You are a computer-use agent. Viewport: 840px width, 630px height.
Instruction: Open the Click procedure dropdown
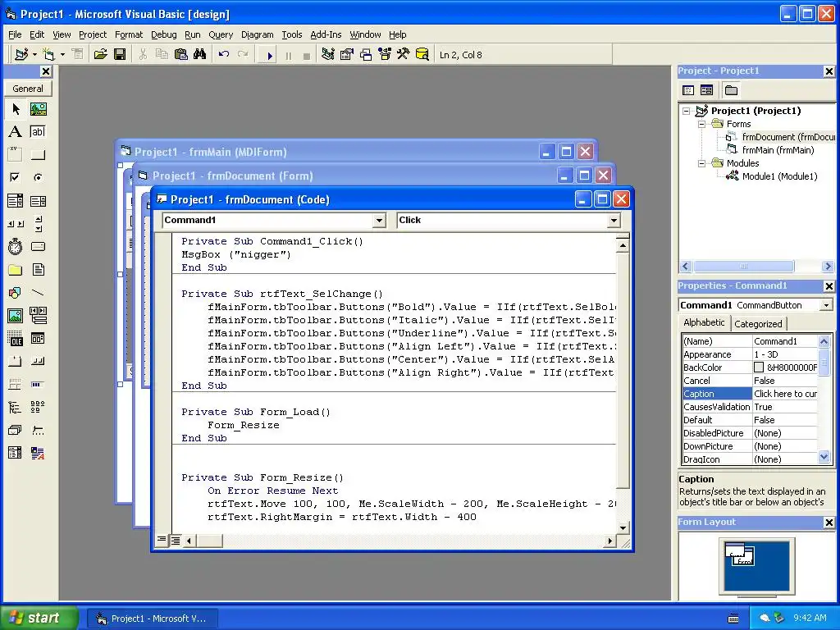[x=614, y=220]
